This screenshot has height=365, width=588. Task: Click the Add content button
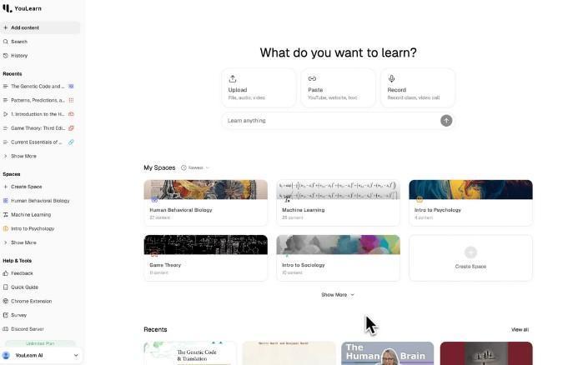(x=40, y=27)
